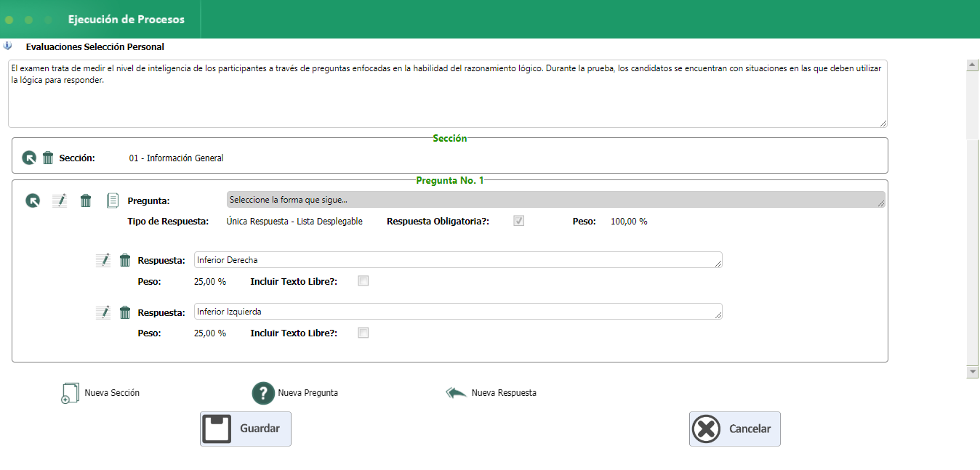Image resolution: width=980 pixels, height=470 pixels.
Task: Cancel the changes with Cancelar
Action: pos(735,429)
